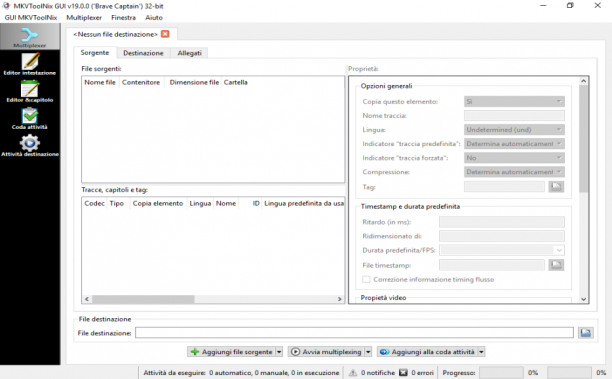Click the Nome file column header

(x=100, y=82)
